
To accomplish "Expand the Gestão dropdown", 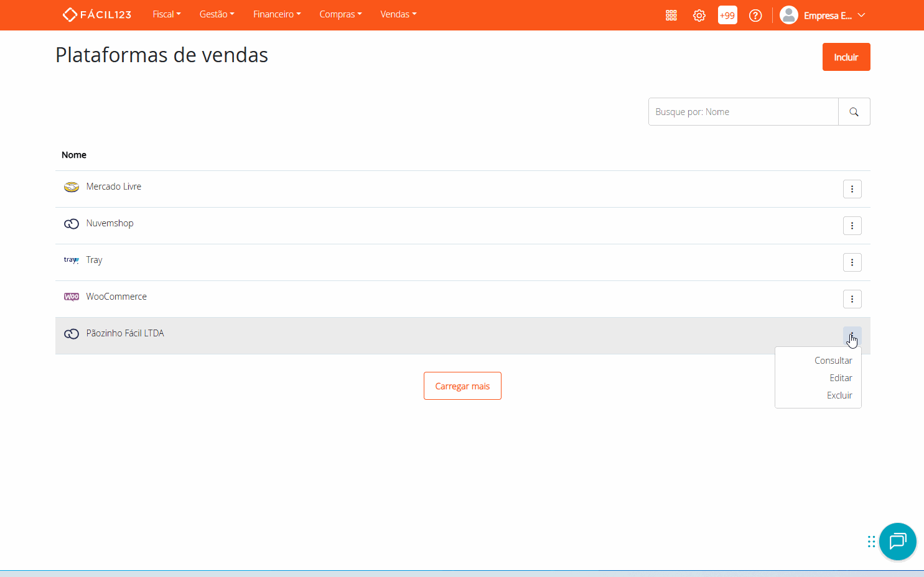I will 217,14.
